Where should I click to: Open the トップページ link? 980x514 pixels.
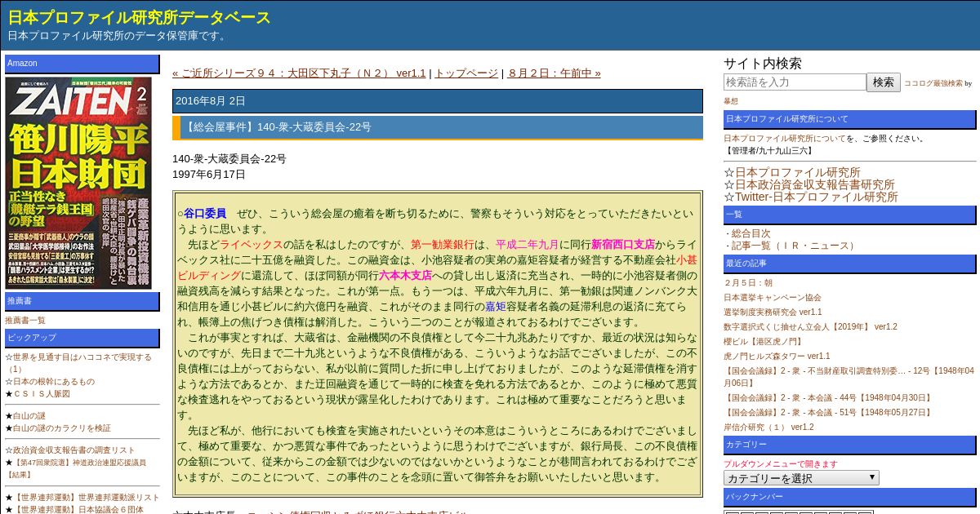click(465, 73)
